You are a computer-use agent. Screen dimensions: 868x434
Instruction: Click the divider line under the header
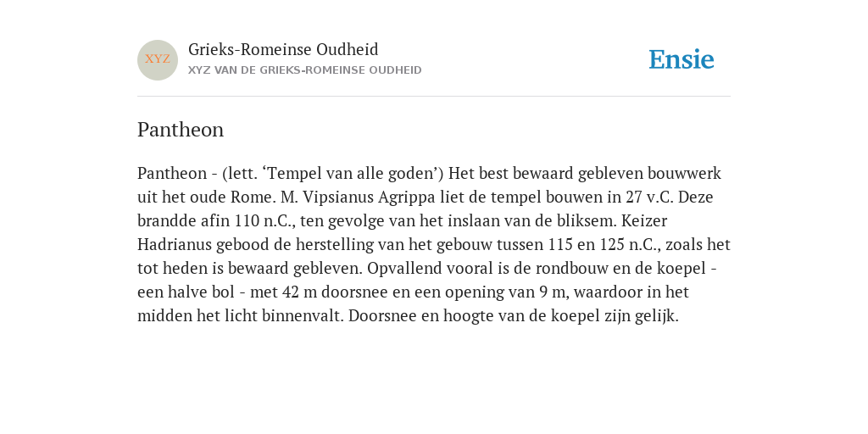434,97
